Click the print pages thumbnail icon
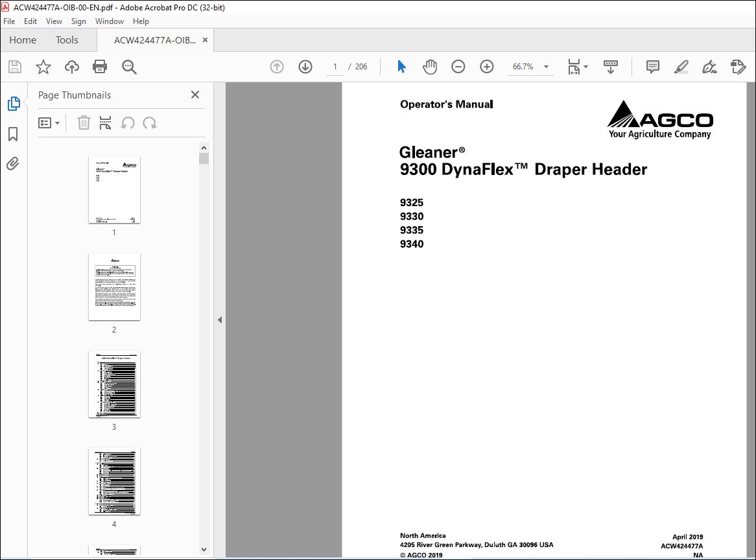756x560 pixels. click(105, 123)
